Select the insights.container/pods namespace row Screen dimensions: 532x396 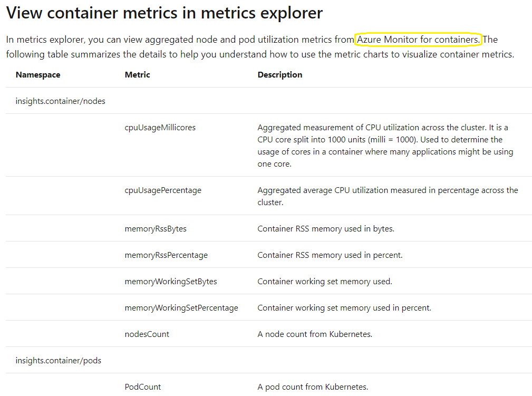point(59,360)
